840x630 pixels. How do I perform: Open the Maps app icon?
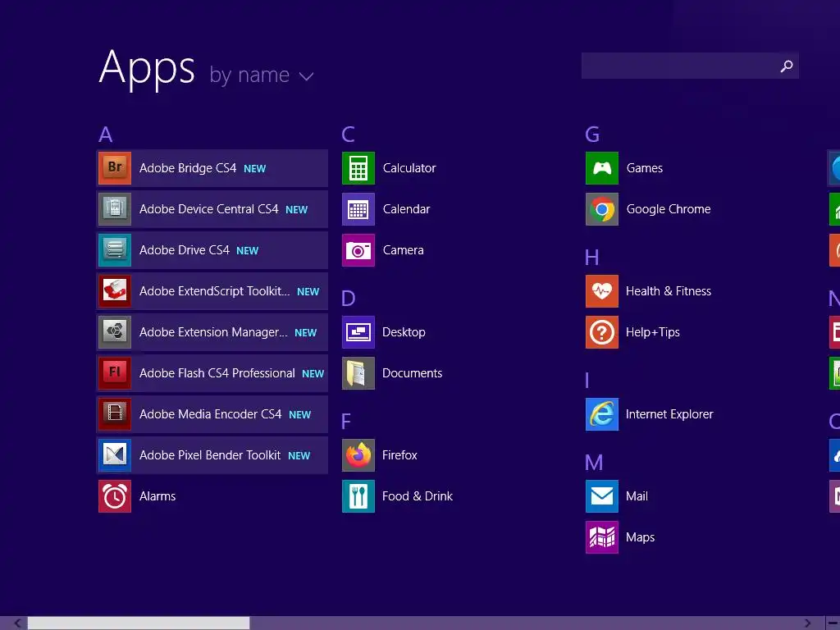(602, 536)
